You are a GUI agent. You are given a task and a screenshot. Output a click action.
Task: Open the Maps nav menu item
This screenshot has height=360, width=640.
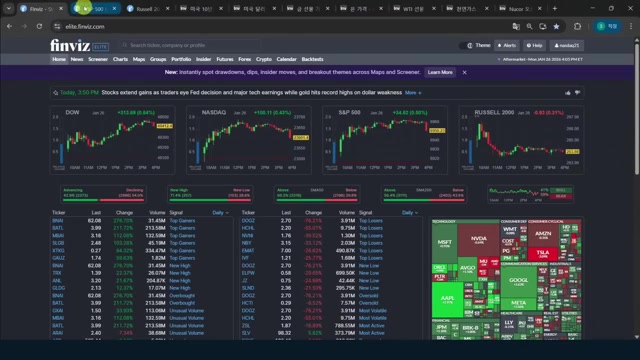tap(139, 59)
